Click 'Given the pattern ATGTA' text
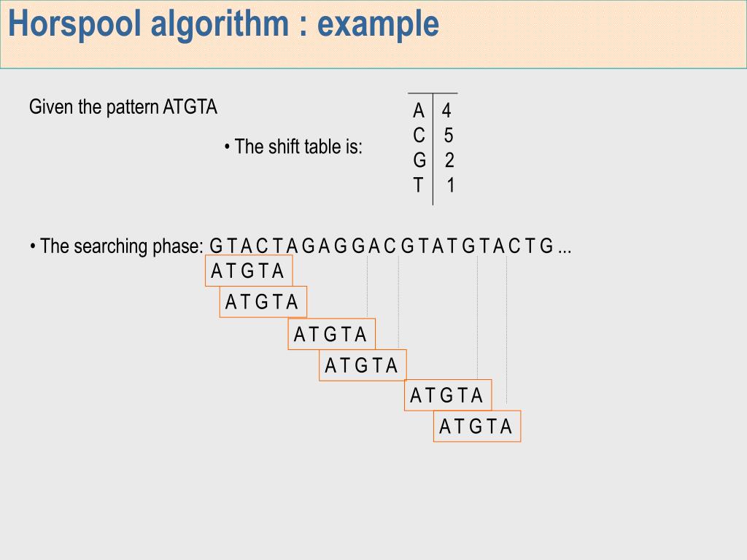747x560 pixels. point(123,106)
